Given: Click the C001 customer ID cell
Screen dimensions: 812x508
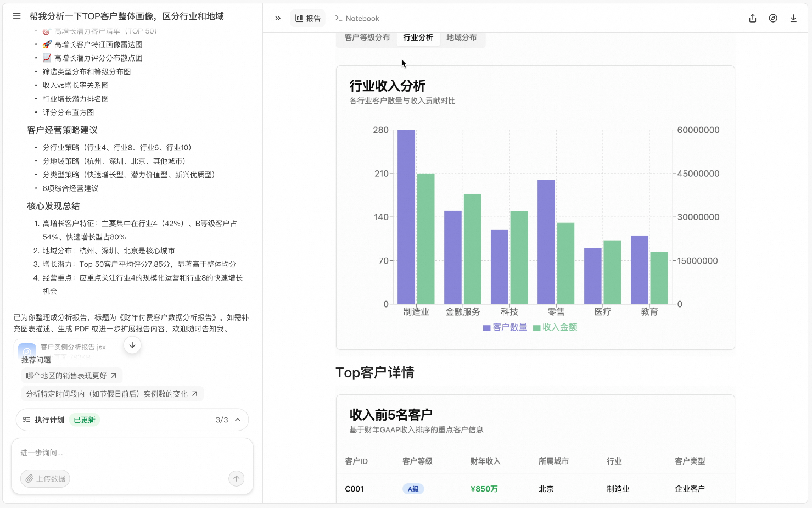Looking at the screenshot, I should [x=354, y=489].
